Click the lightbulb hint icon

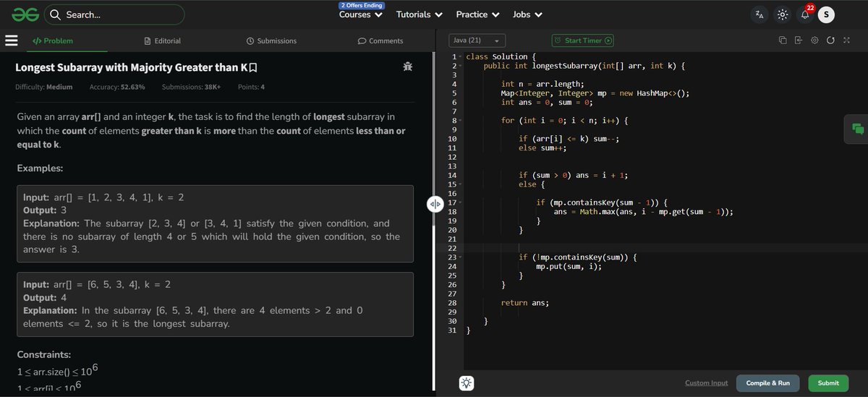(467, 383)
